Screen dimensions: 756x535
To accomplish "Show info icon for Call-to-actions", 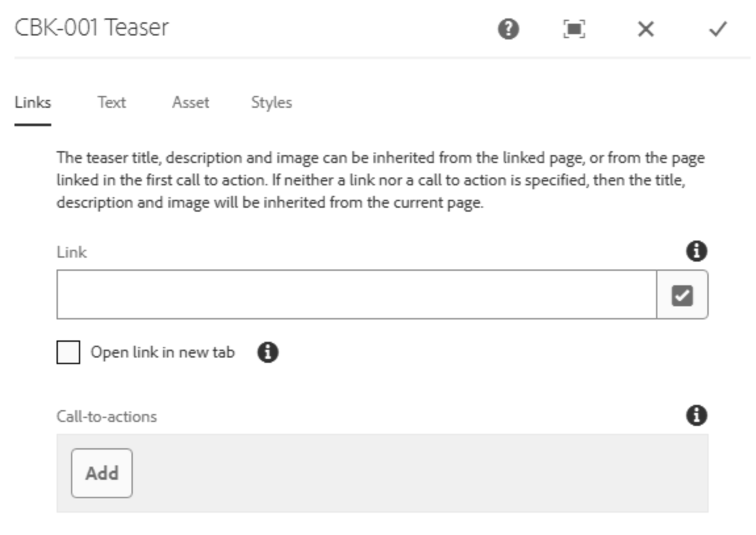I will tap(696, 415).
